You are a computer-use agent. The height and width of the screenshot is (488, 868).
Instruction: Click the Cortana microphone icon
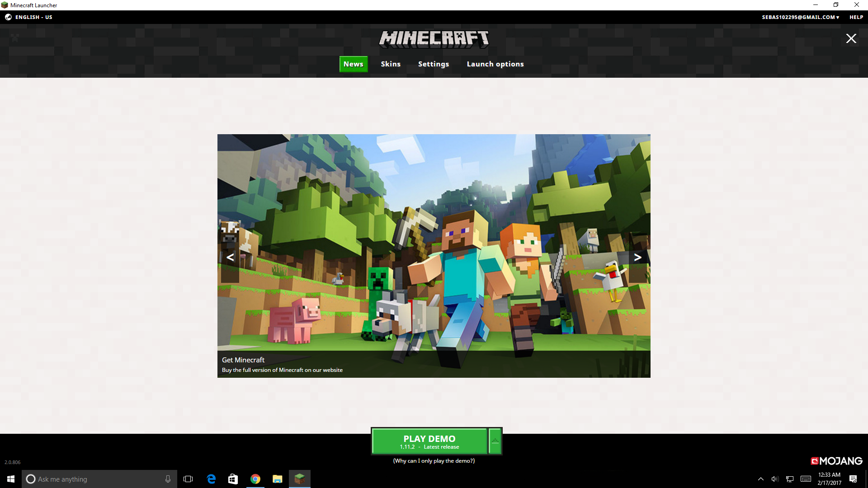(168, 479)
